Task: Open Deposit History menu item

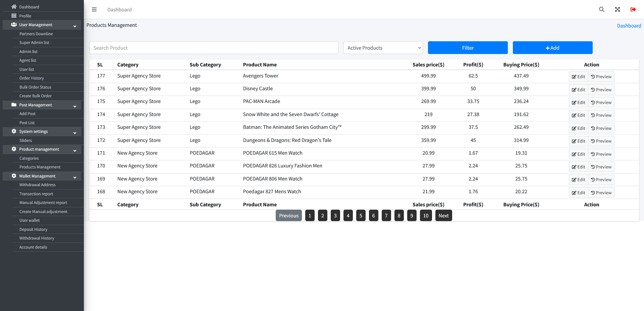Action: pyautogui.click(x=33, y=229)
